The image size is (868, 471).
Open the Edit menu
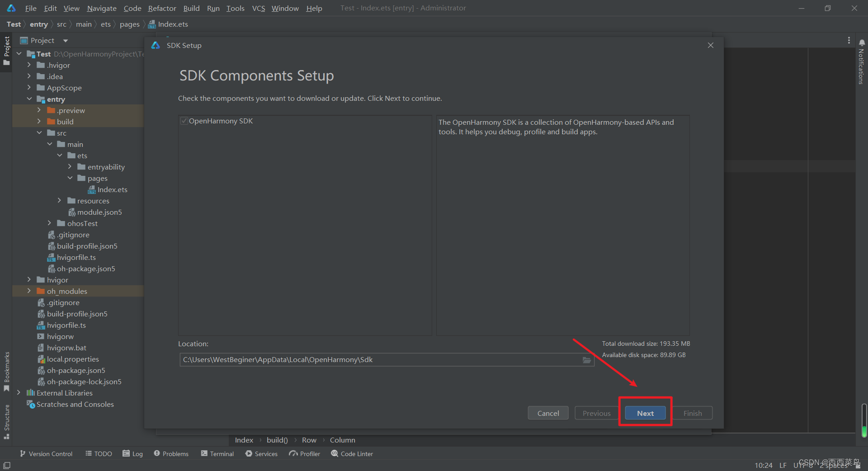[x=50, y=8]
